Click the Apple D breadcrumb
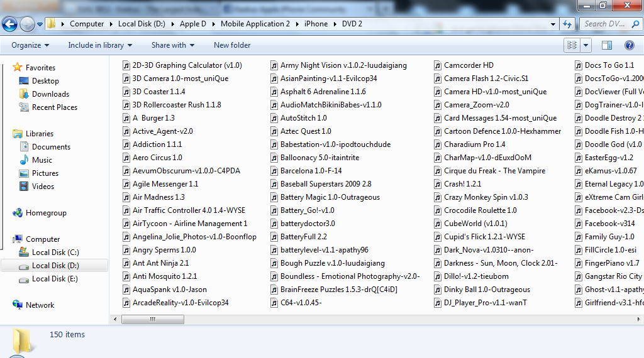Image resolution: width=644 pixels, height=358 pixels. tap(193, 24)
